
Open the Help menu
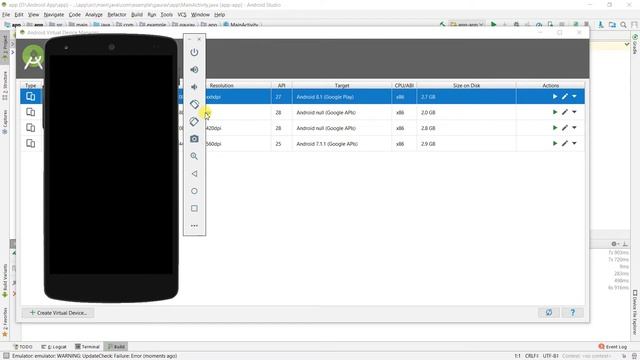(220, 14)
